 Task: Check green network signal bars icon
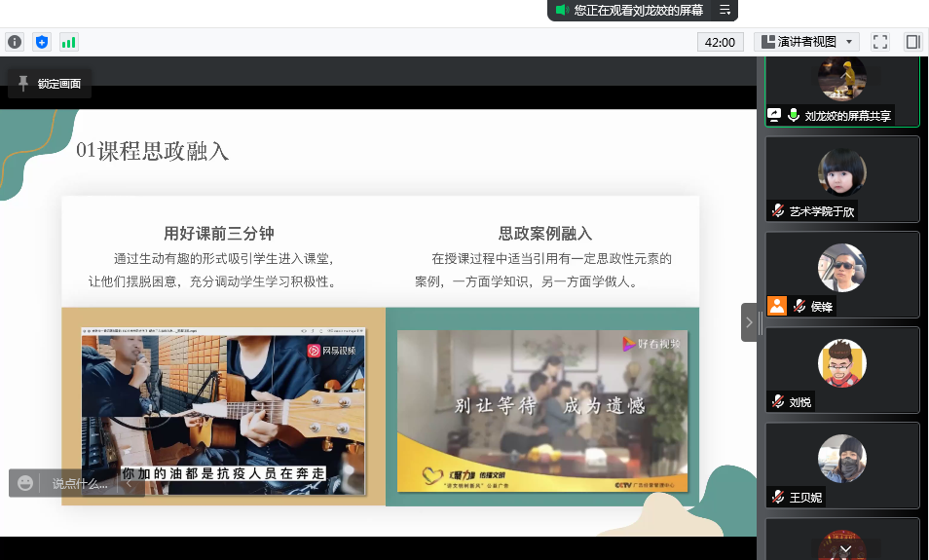[69, 42]
